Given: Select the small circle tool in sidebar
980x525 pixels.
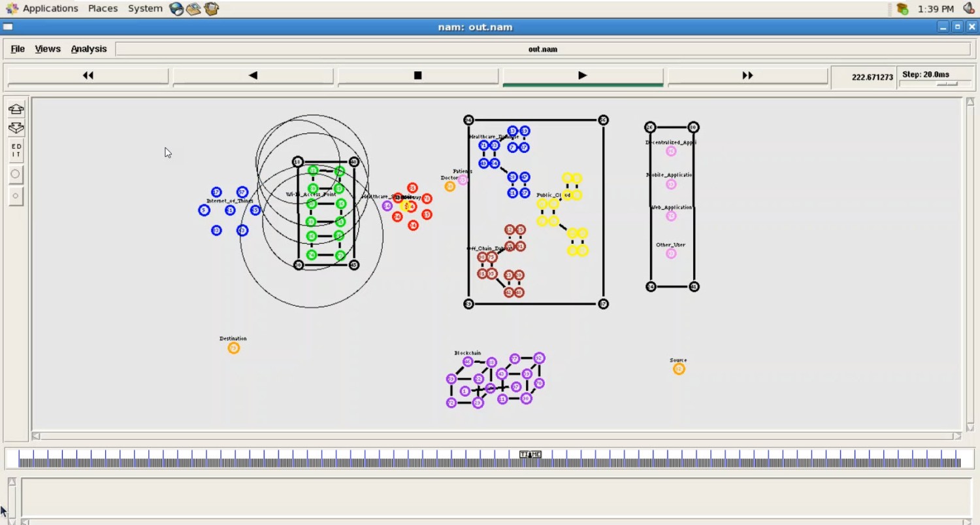Looking at the screenshot, I should click(16, 195).
